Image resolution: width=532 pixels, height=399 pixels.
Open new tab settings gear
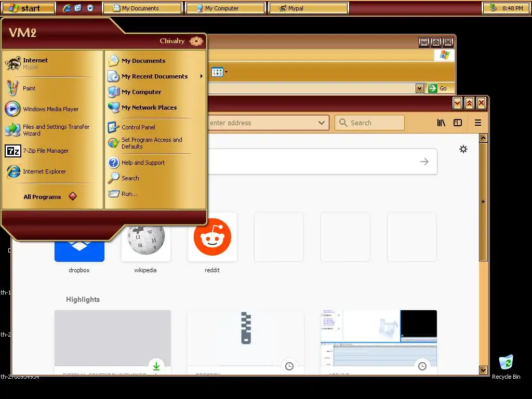click(463, 149)
